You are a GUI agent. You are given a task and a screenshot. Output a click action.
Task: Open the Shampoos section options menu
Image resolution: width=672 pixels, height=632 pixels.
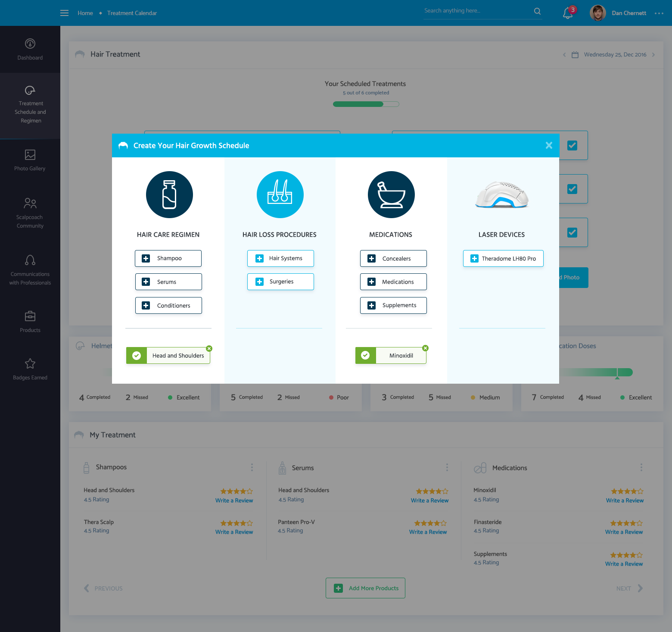pos(252,467)
